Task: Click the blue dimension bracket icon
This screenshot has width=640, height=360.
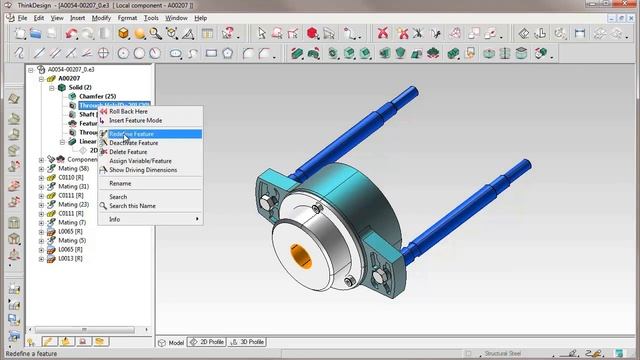Action: (580, 33)
